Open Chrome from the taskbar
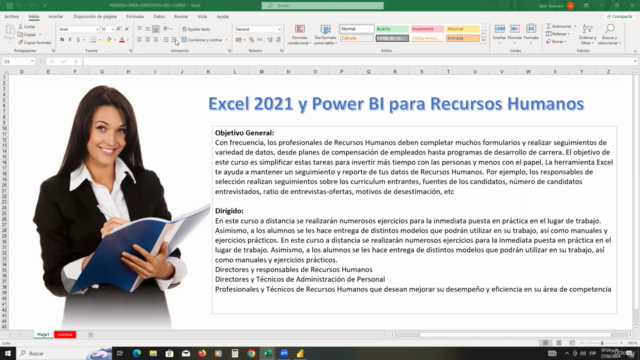The height and width of the screenshot is (360, 640). pos(251,353)
